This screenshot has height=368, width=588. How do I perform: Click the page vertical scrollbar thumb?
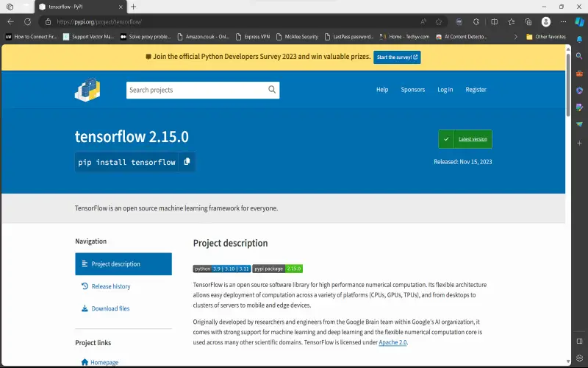click(568, 85)
